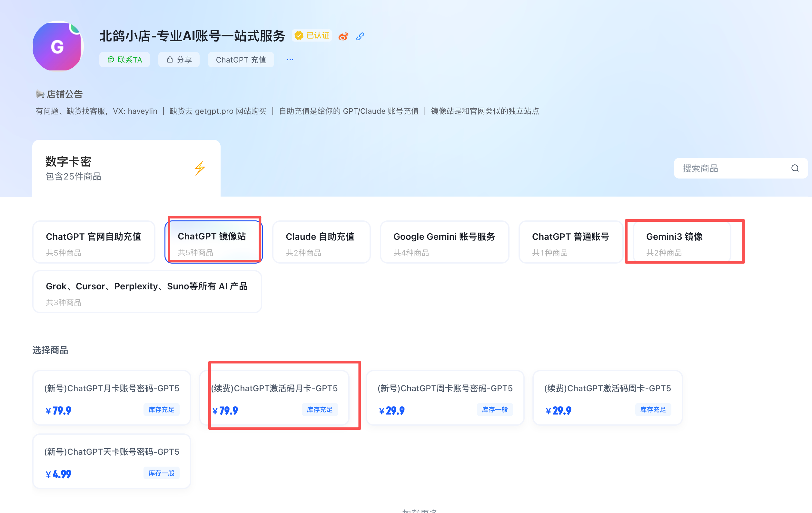
Task: Open the shop avatar with letter G
Action: 58,46
